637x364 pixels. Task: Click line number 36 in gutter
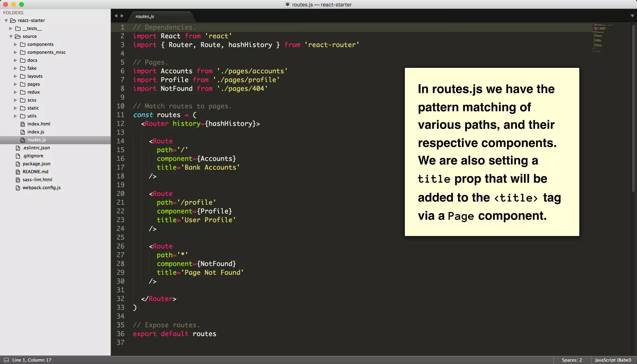pos(120,334)
